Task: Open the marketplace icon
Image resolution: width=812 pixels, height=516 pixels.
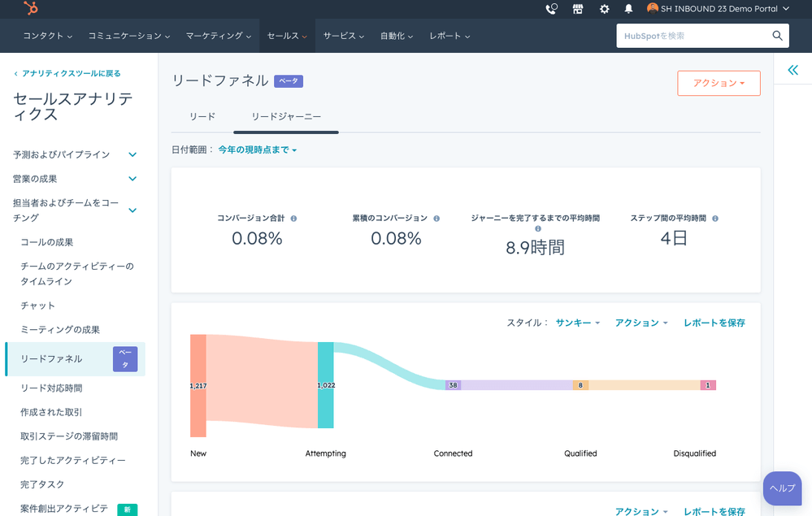Action: [x=578, y=9]
